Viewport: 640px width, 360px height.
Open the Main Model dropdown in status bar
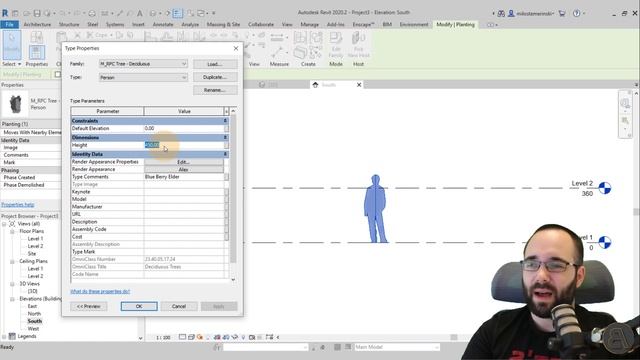(x=396, y=347)
